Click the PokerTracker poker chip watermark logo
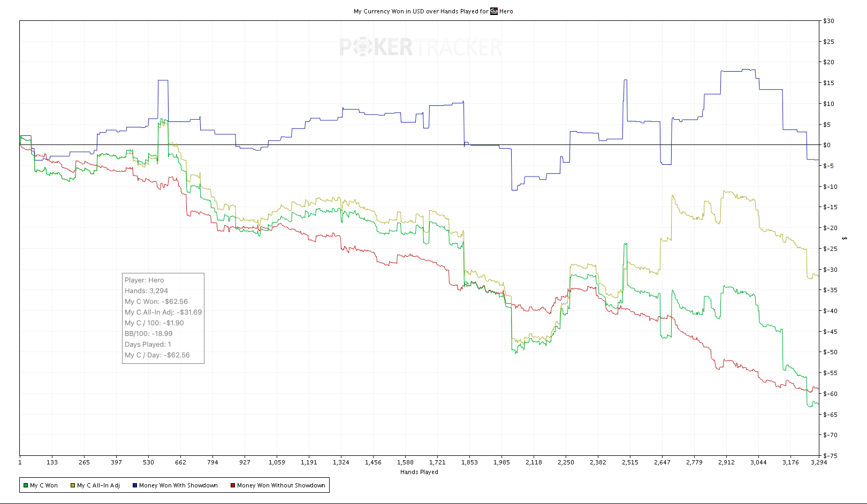The height and width of the screenshot is (504, 867). coord(362,48)
